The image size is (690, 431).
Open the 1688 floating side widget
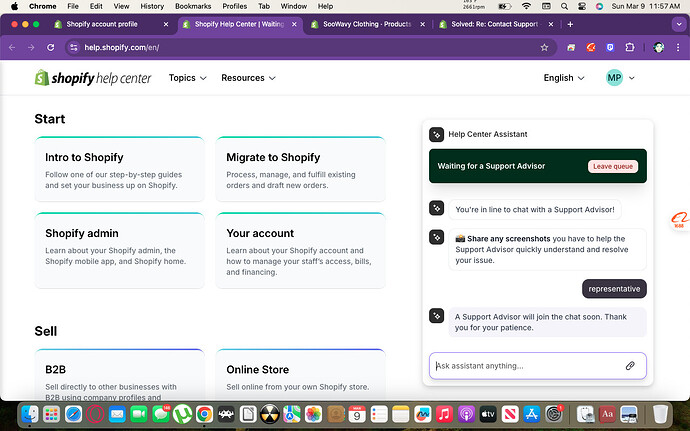tap(680, 220)
